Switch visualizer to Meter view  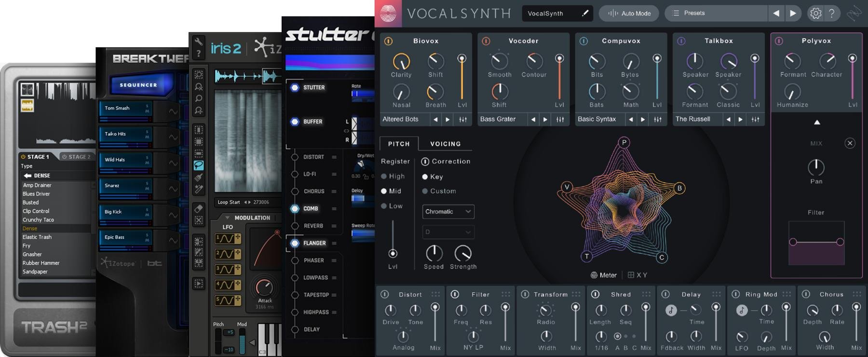pyautogui.click(x=604, y=275)
